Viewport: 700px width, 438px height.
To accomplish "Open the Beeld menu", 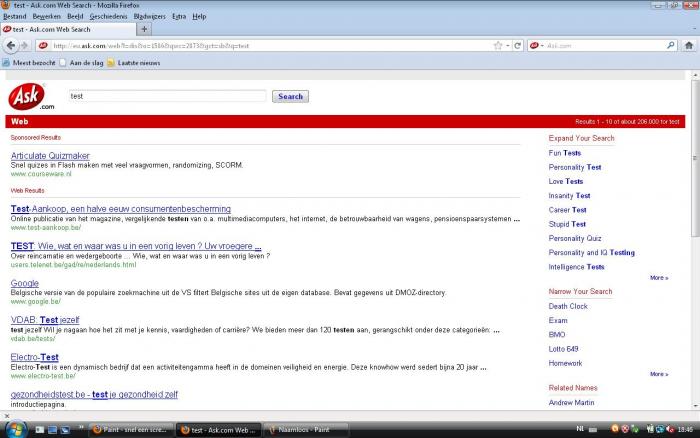I will click(75, 17).
